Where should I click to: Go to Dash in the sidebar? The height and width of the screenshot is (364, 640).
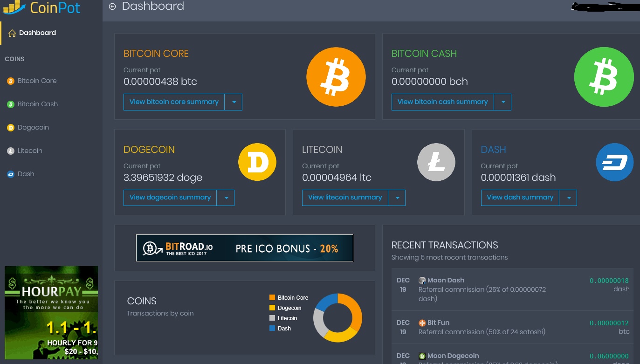(x=26, y=174)
